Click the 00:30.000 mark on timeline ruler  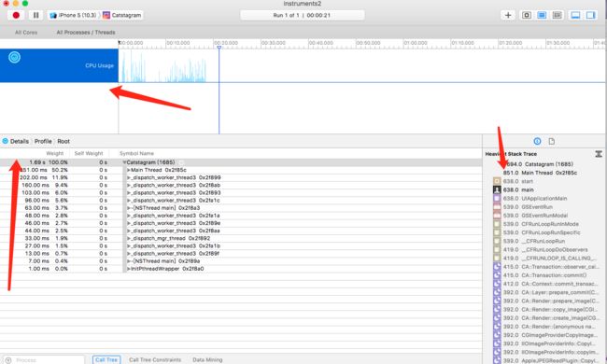click(x=273, y=43)
